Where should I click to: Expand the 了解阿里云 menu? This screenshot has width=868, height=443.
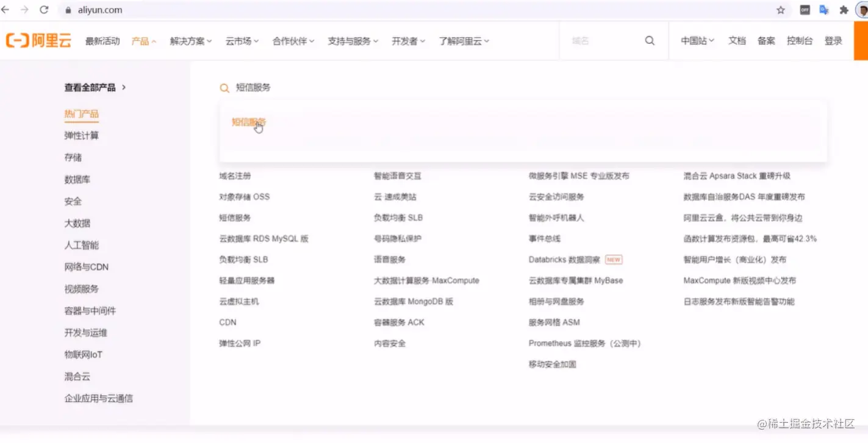(x=464, y=41)
